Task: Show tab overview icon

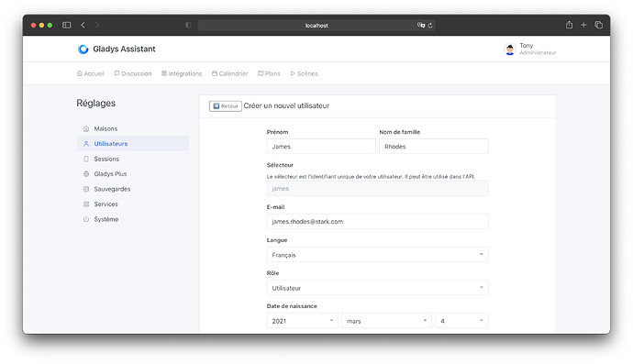Action: click(x=599, y=25)
